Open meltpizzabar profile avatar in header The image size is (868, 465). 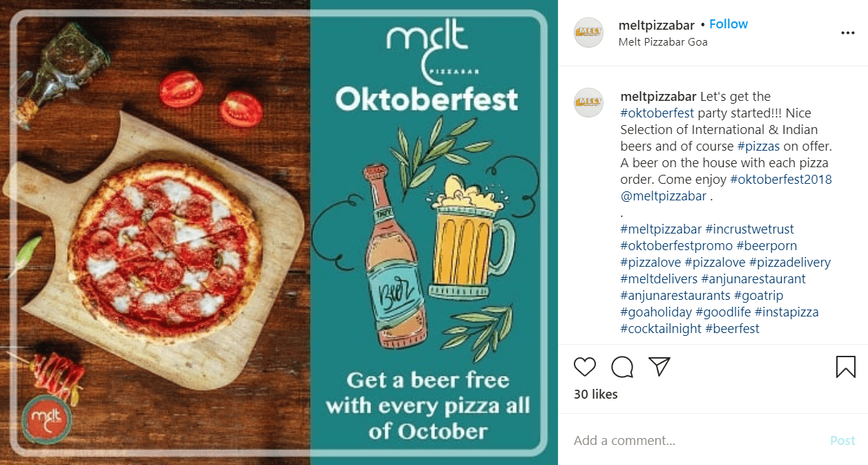[589, 32]
